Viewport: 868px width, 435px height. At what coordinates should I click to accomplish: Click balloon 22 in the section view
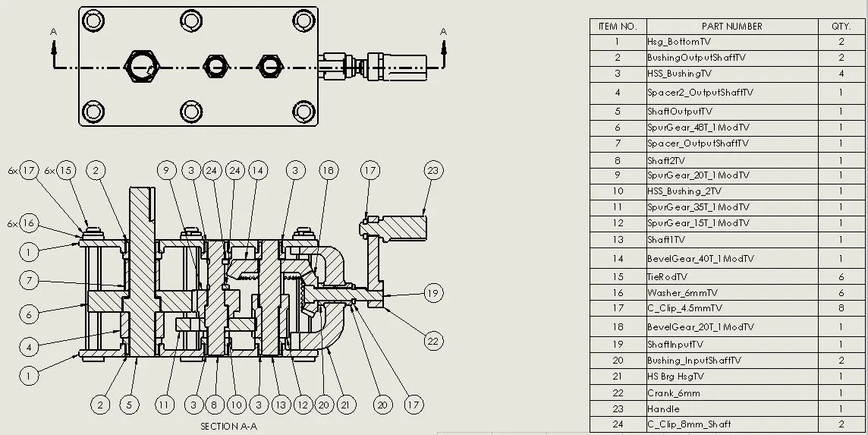click(433, 341)
